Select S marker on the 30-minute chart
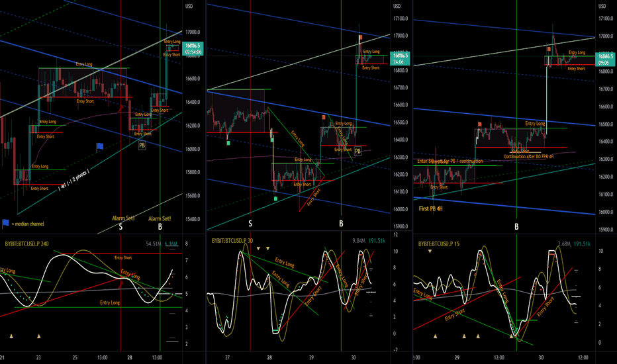Screen dimensions: 617x364 250,224
